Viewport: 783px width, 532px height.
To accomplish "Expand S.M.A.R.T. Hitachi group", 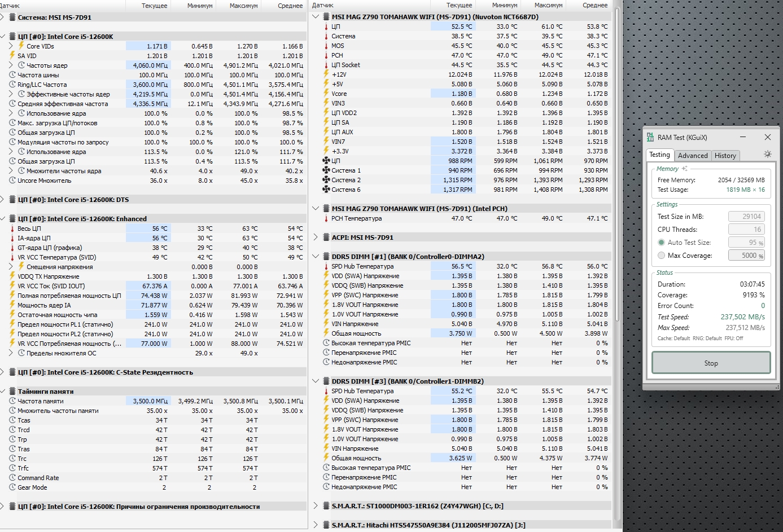I will pos(316,525).
